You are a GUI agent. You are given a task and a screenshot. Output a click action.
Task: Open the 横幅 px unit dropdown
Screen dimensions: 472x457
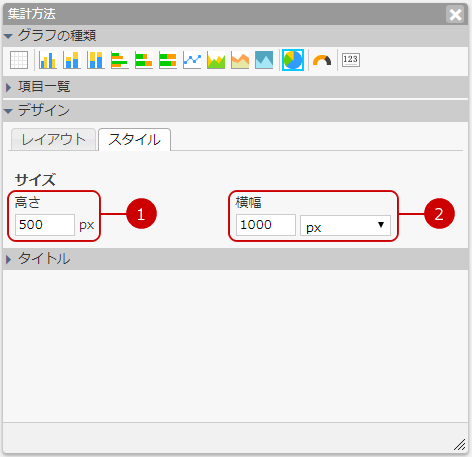point(345,225)
